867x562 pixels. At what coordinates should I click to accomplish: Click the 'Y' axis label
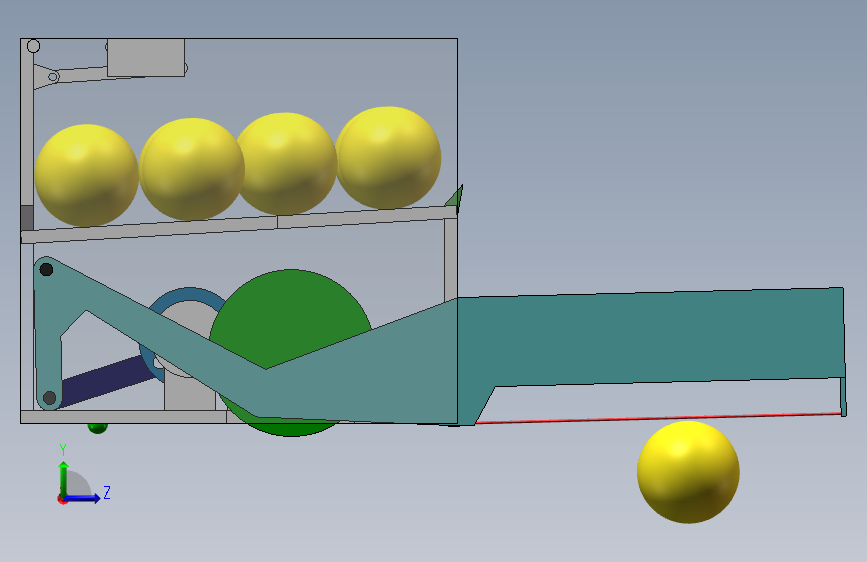(63, 450)
